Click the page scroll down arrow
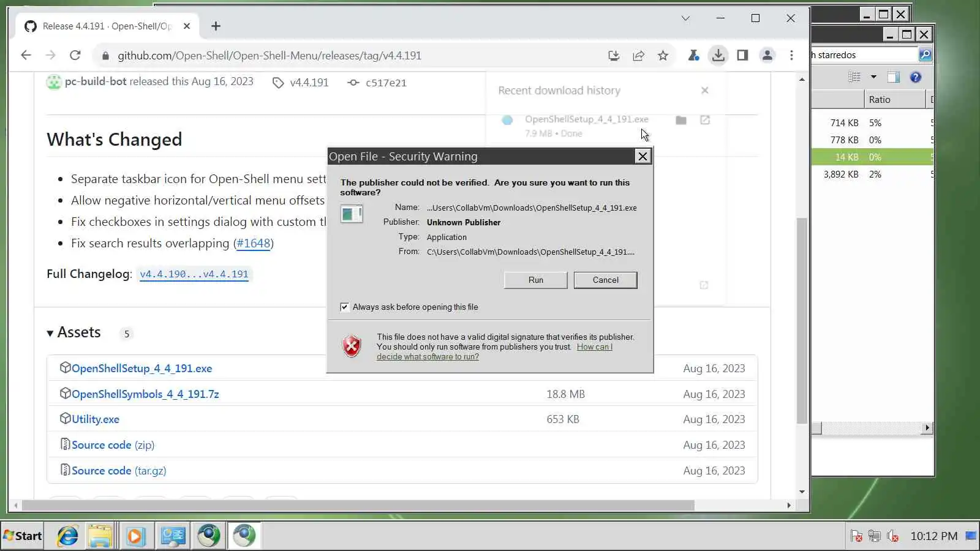This screenshot has width=980, height=551. [x=802, y=492]
